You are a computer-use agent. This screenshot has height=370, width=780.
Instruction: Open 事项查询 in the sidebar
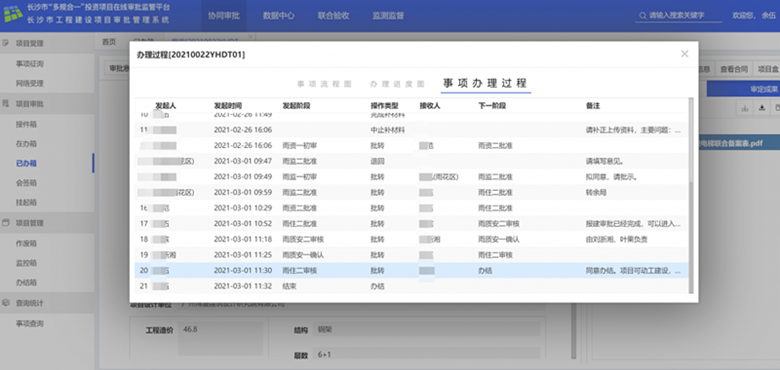pos(30,324)
